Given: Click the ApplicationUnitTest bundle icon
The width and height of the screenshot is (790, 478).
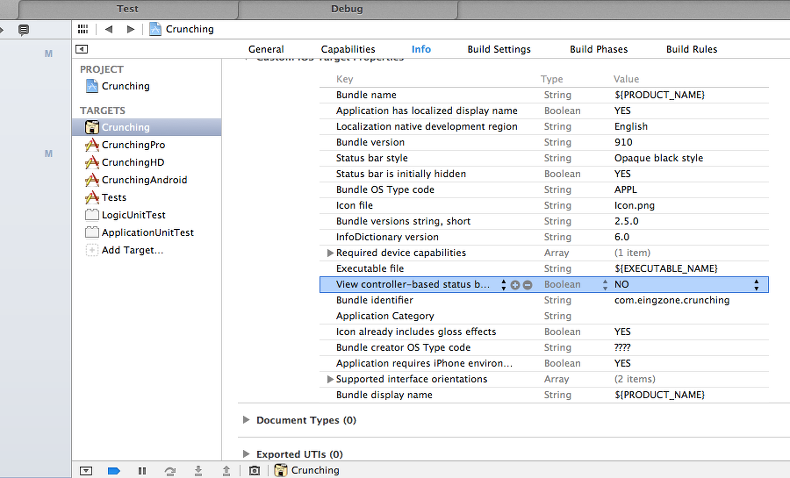Looking at the screenshot, I should click(92, 233).
